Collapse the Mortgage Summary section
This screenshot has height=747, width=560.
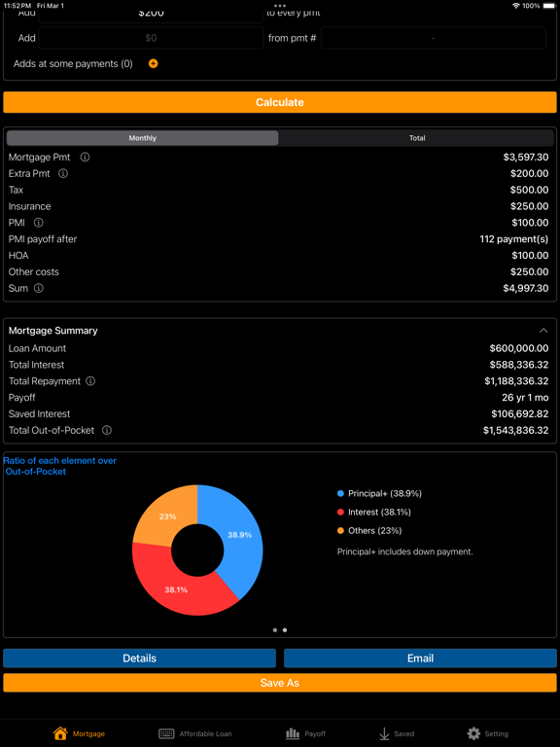pyautogui.click(x=543, y=331)
